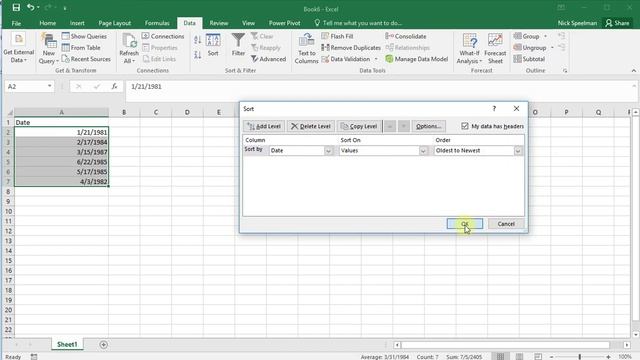The height and width of the screenshot is (360, 640).
Task: Click Consolidate
Action: pos(406,36)
